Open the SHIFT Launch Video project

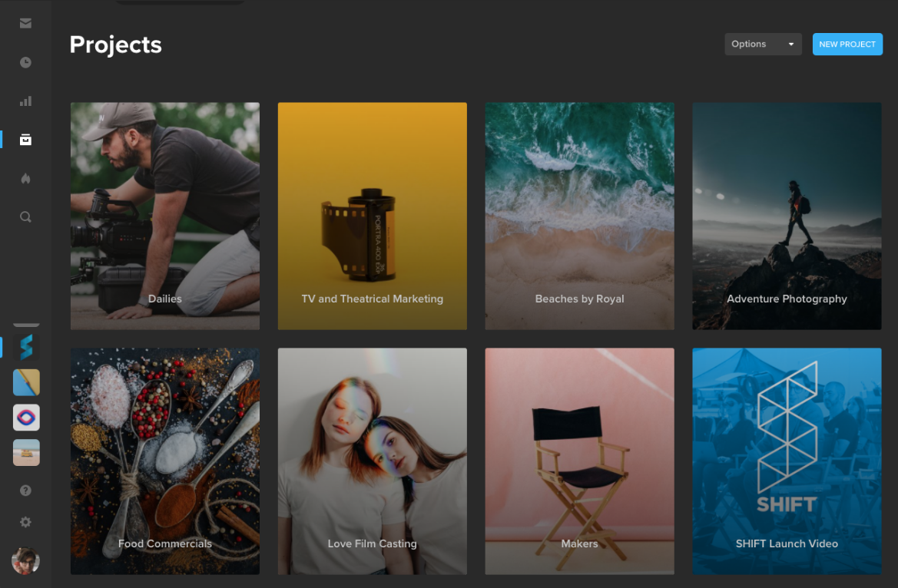[x=787, y=461]
